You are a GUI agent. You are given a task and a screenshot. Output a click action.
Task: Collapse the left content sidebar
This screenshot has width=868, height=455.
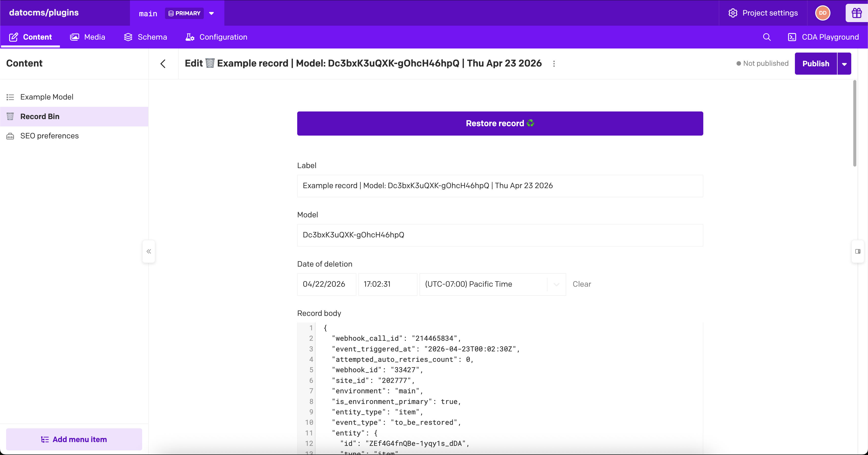pos(148,251)
